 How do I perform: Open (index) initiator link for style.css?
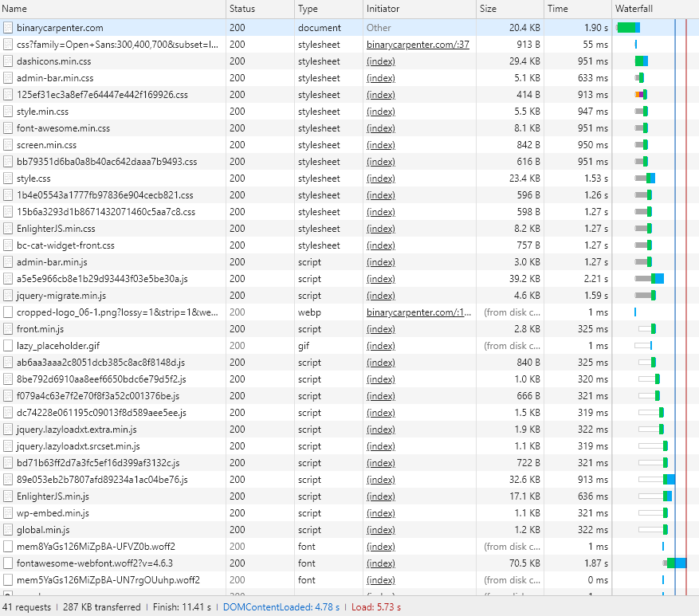[381, 179]
